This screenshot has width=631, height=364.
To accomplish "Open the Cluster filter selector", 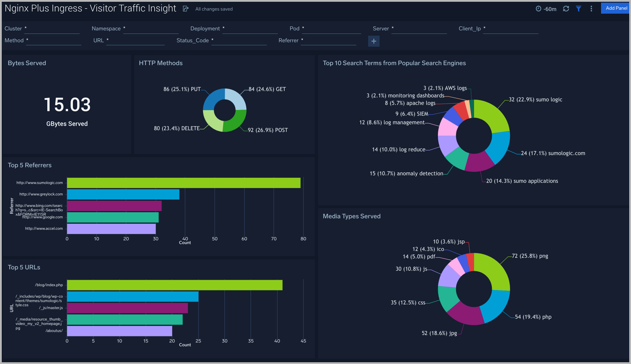I will (x=52, y=29).
